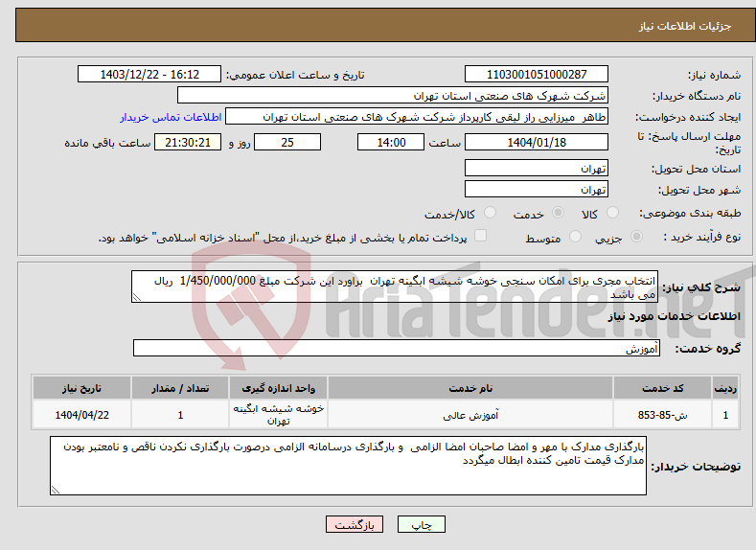Image resolution: width=756 pixels, height=550 pixels.
Task: Select the خدمت radio button
Action: tap(558, 213)
